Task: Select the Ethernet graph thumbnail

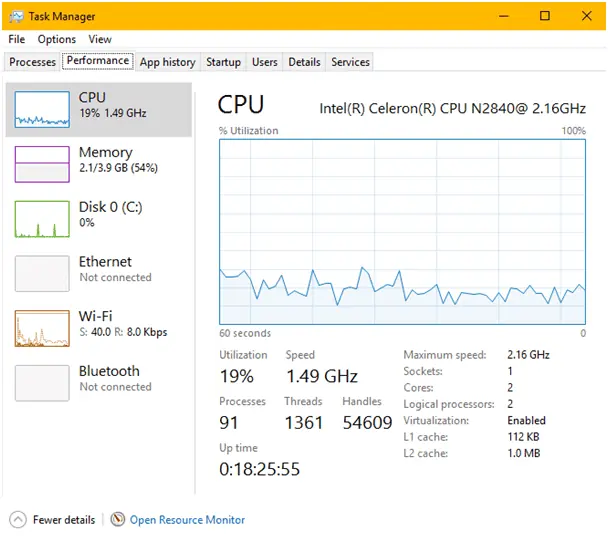Action: tap(42, 273)
